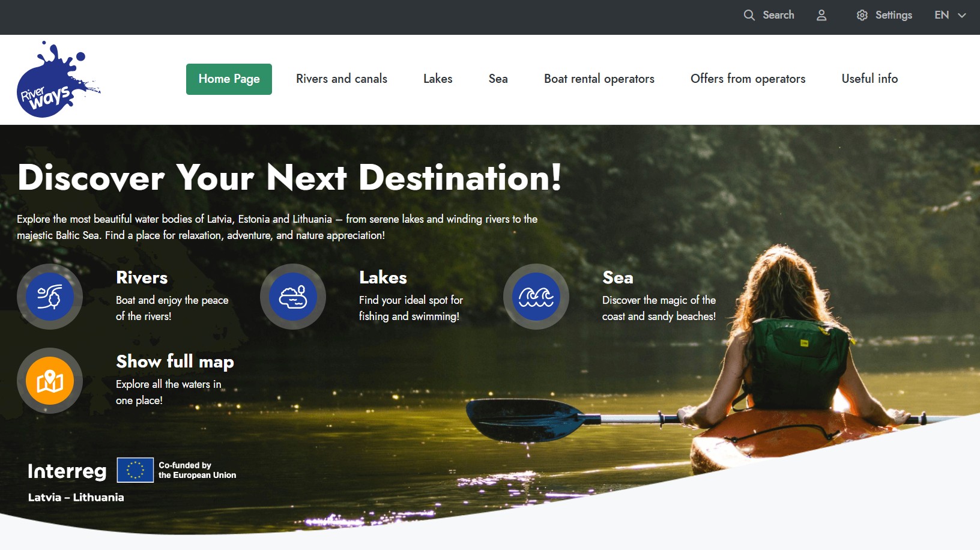Click the Sea waves icon
The width and height of the screenshot is (980, 550).
[x=536, y=297]
